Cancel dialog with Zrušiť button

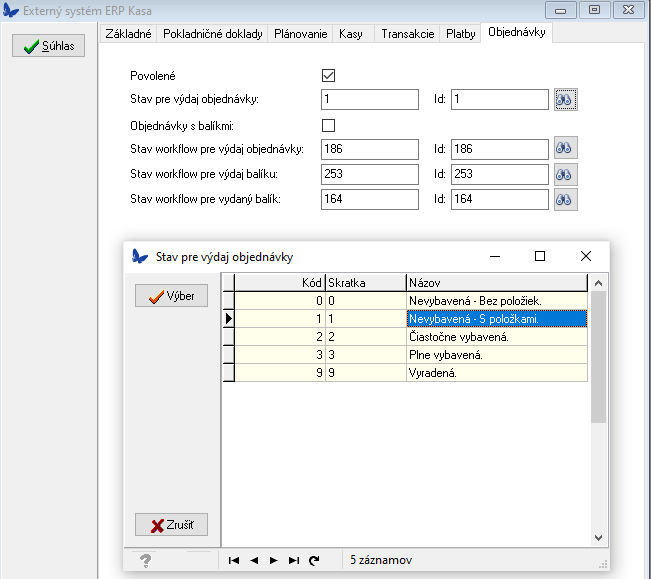pos(172,525)
